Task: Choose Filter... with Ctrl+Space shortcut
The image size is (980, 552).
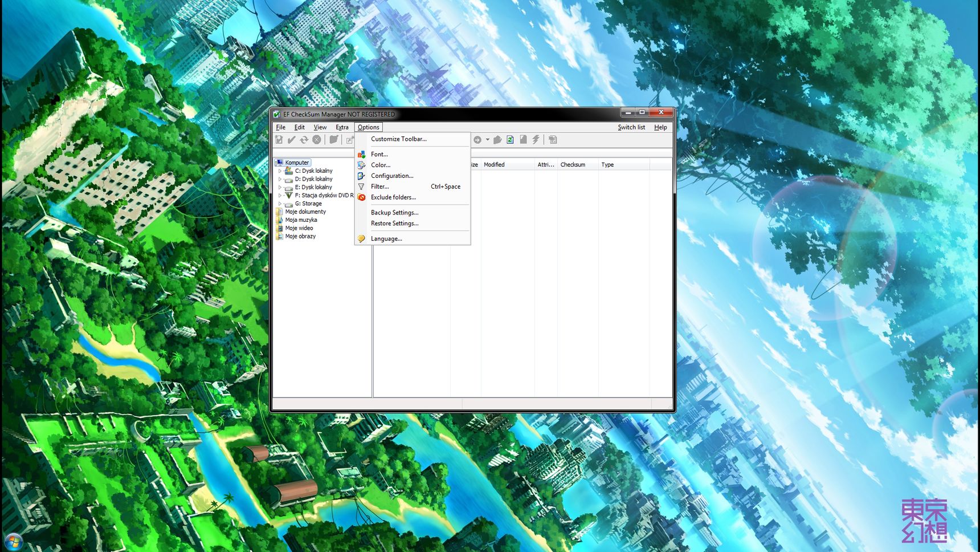Action: pos(413,186)
